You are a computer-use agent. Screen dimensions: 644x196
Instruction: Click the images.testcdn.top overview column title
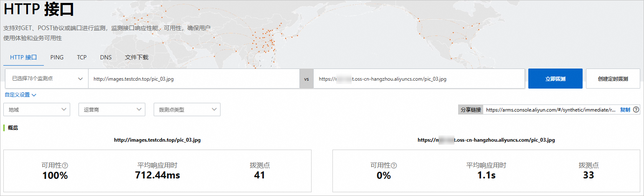(x=157, y=140)
